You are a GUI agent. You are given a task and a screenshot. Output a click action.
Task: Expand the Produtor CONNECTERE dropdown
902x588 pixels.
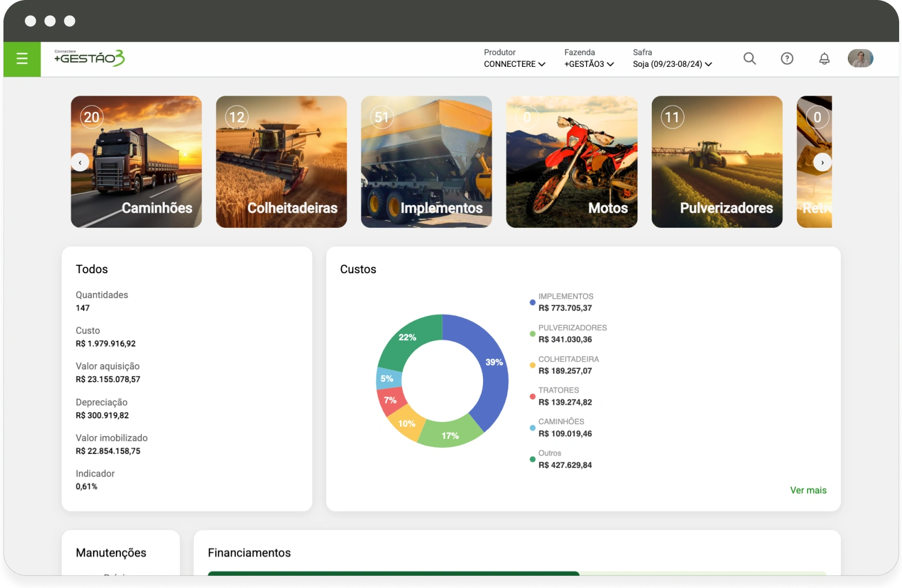[514, 64]
